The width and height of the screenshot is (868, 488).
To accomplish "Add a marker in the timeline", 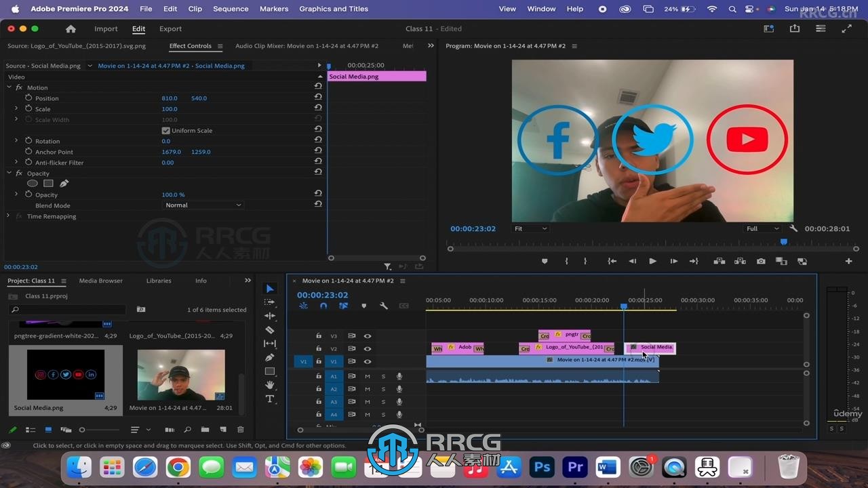I will (x=363, y=306).
